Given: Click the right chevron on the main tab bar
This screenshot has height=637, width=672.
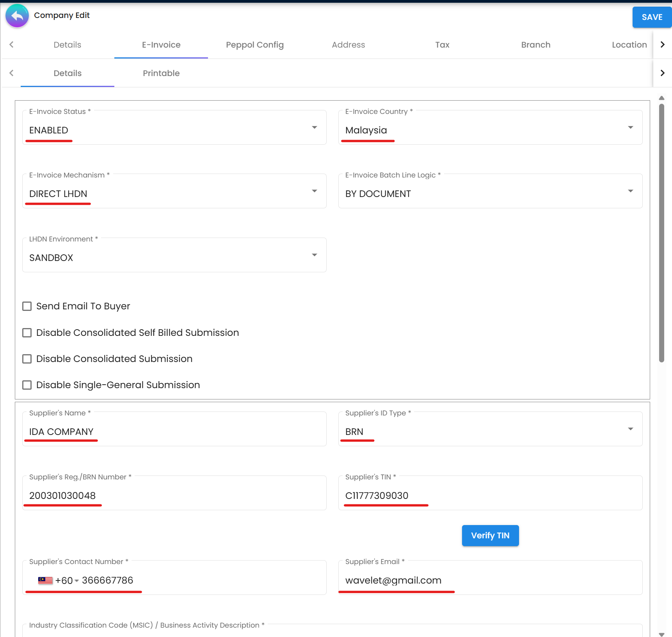Looking at the screenshot, I should [x=662, y=44].
